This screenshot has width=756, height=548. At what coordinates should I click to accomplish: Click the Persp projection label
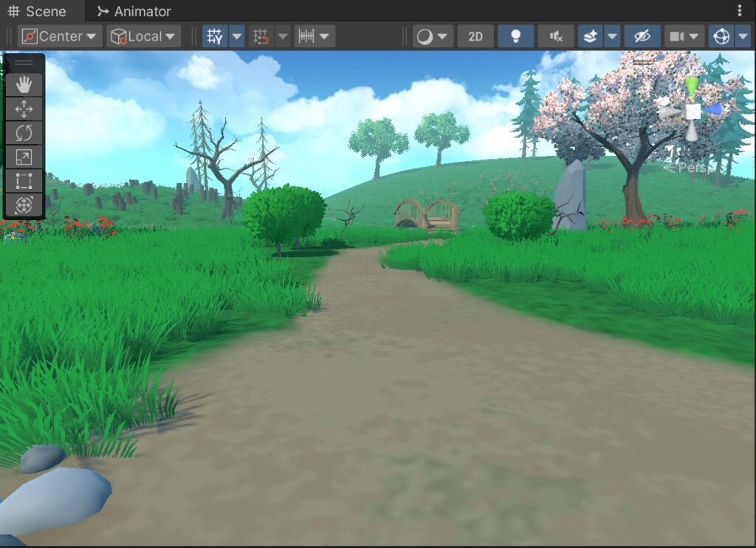tap(689, 168)
